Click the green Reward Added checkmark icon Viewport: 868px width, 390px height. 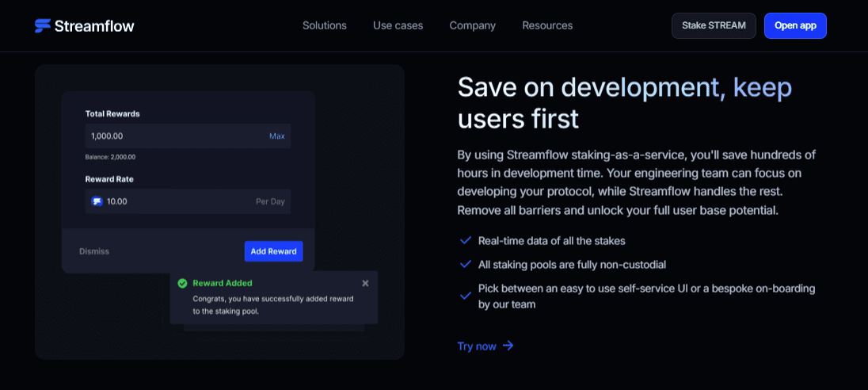(182, 283)
